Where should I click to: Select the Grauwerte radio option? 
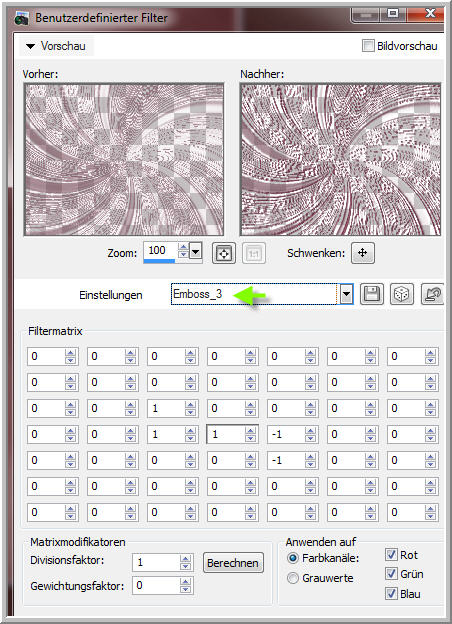click(292, 578)
